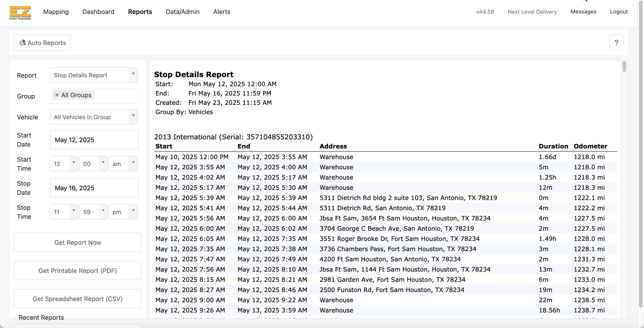Click the report panel vertical scrollbar
This screenshot has height=328, width=644.
tap(624, 67)
